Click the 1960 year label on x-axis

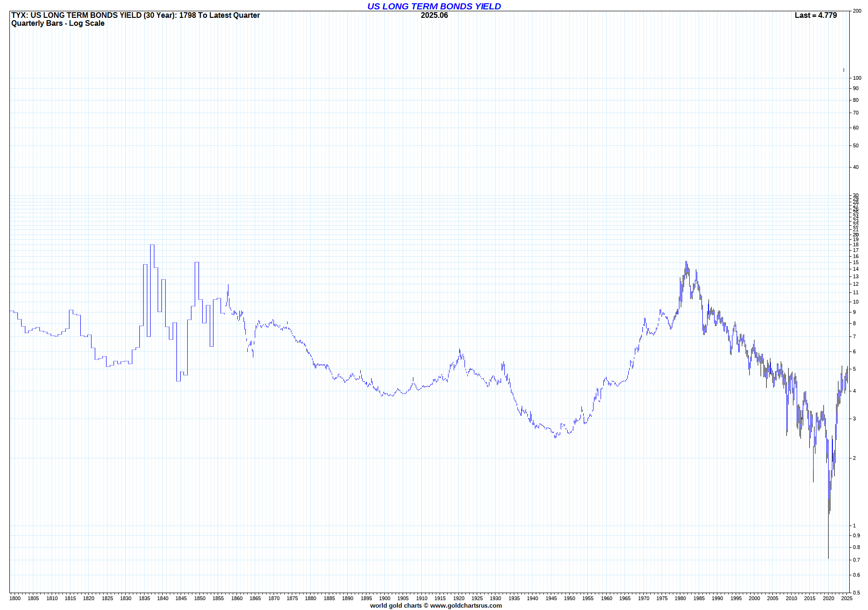[x=607, y=598]
